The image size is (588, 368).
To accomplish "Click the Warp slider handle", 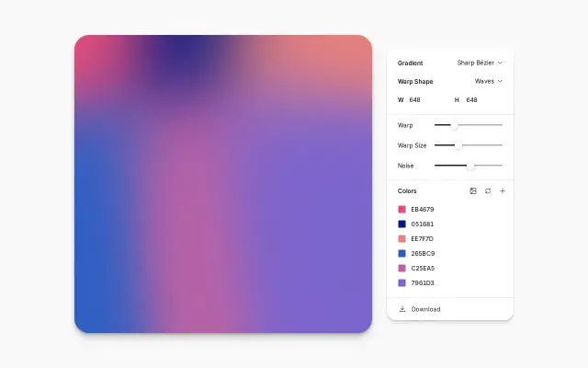I will pyautogui.click(x=454, y=125).
